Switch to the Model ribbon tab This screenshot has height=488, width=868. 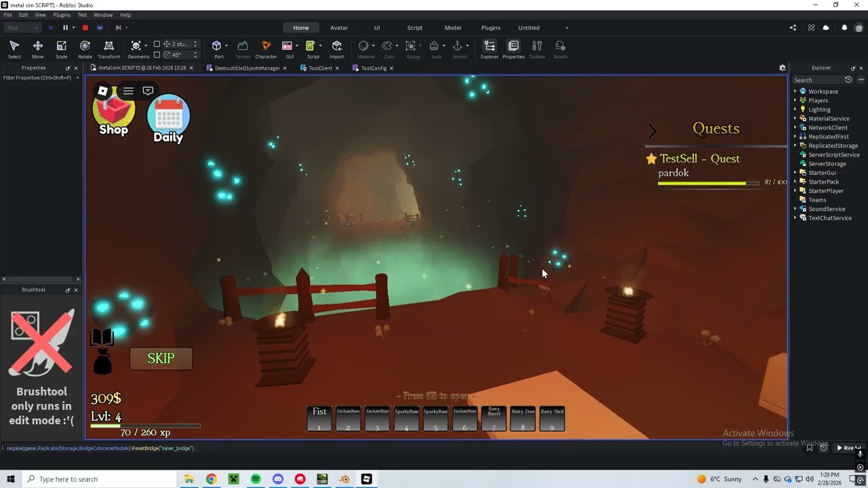(453, 28)
